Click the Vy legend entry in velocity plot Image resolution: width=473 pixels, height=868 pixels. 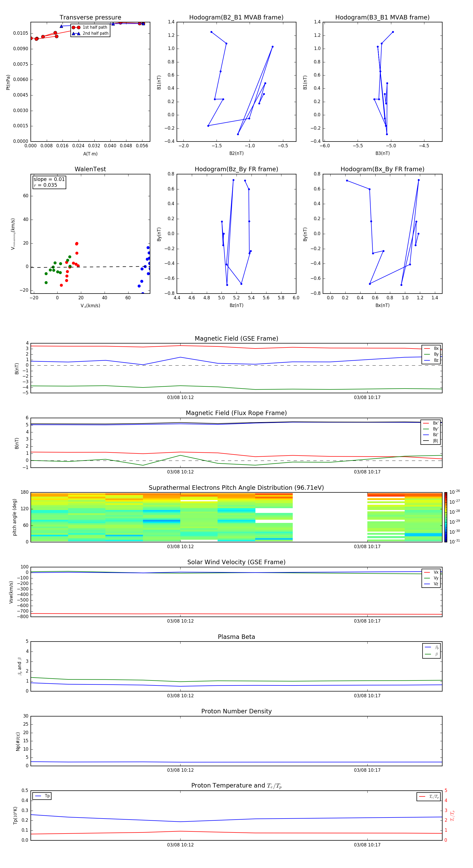point(431,578)
